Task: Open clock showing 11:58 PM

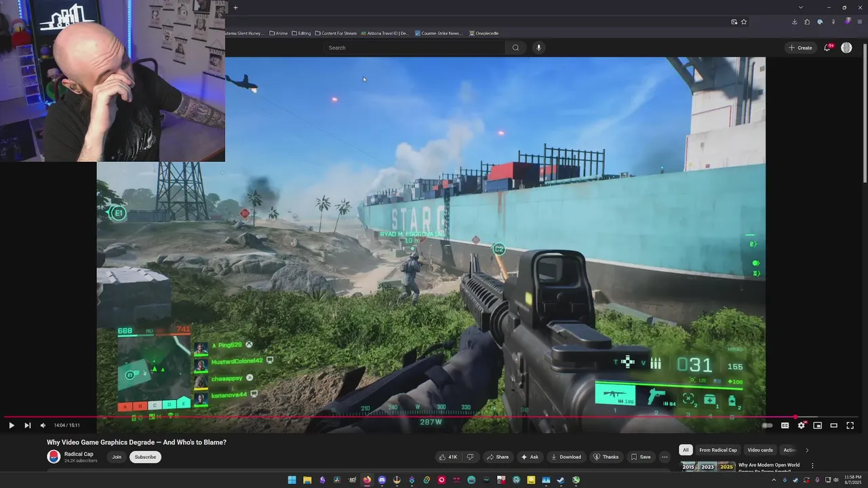Action: [852, 480]
